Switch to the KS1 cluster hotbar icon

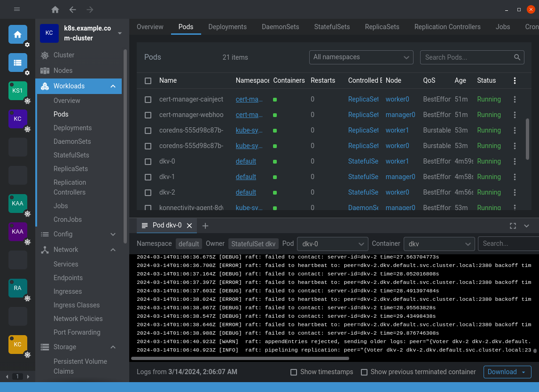click(x=17, y=91)
